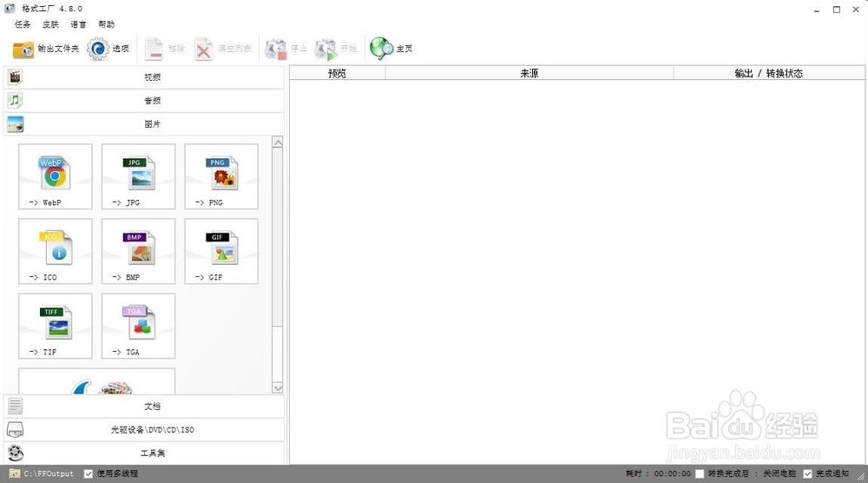
Task: Open the 任务 task menu
Action: point(23,24)
